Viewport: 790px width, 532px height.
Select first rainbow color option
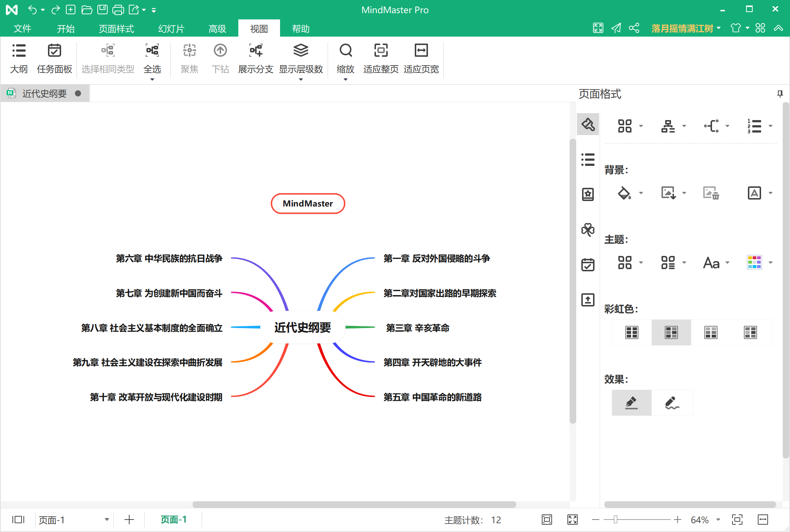point(632,332)
